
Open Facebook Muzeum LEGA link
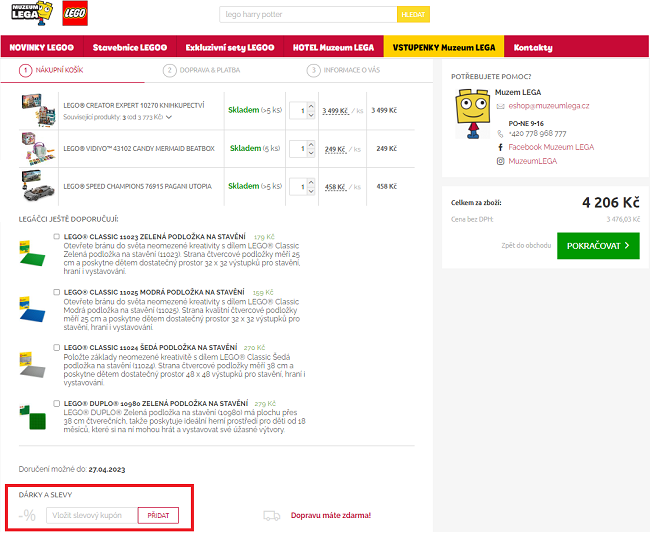(551, 147)
